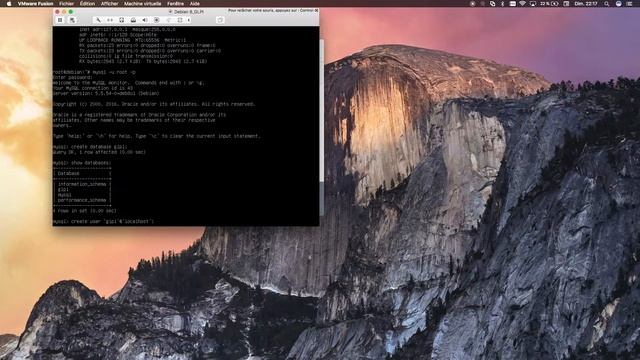The image size is (640, 360).
Task: Click the VM snapshot view toolbar button
Action: 72,20
